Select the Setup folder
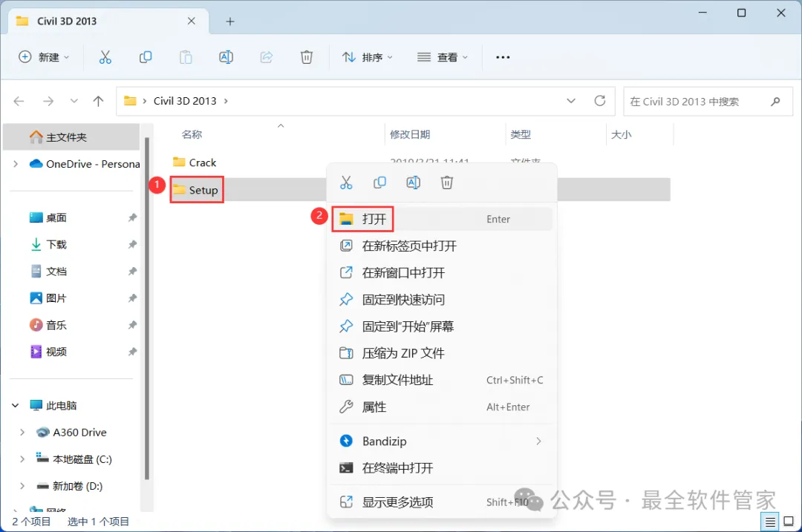The height and width of the screenshot is (532, 802). coord(195,190)
